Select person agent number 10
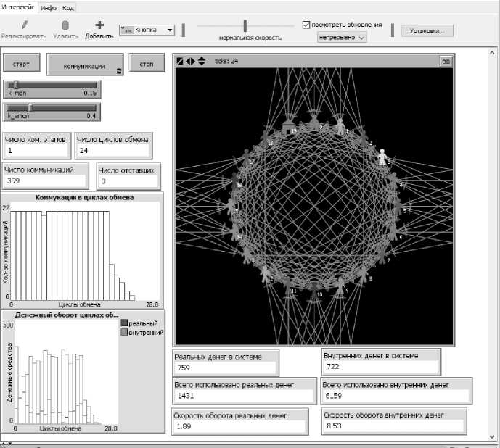Screen dimensions: 500x448 click(315, 291)
